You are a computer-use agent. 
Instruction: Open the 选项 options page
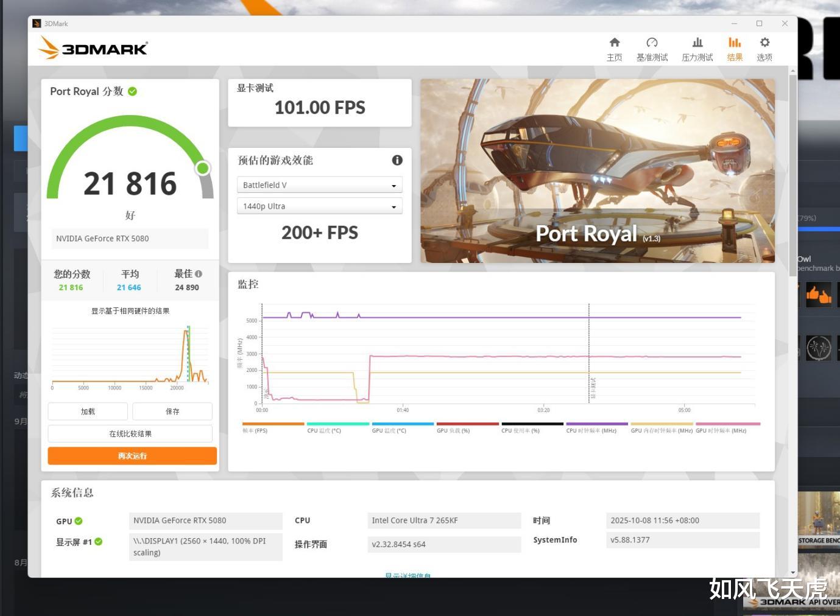coord(764,49)
